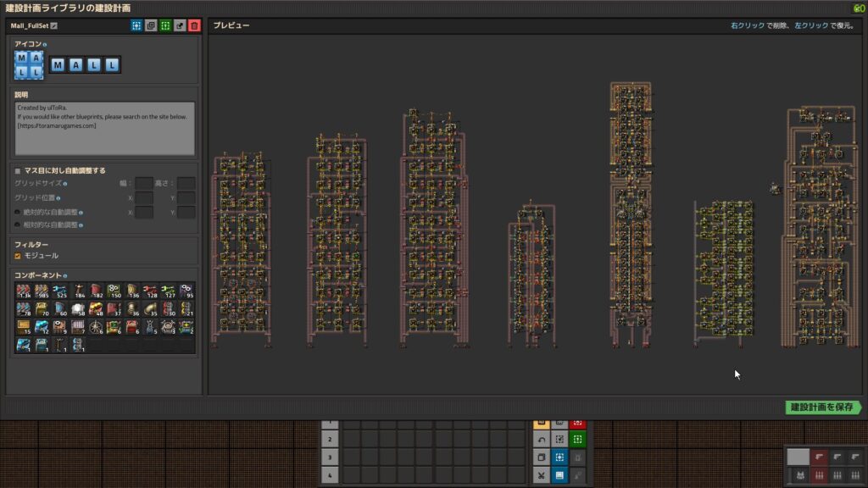Click the tallest center-right section in preview
This screenshot has height=488, width=868.
tap(631, 214)
